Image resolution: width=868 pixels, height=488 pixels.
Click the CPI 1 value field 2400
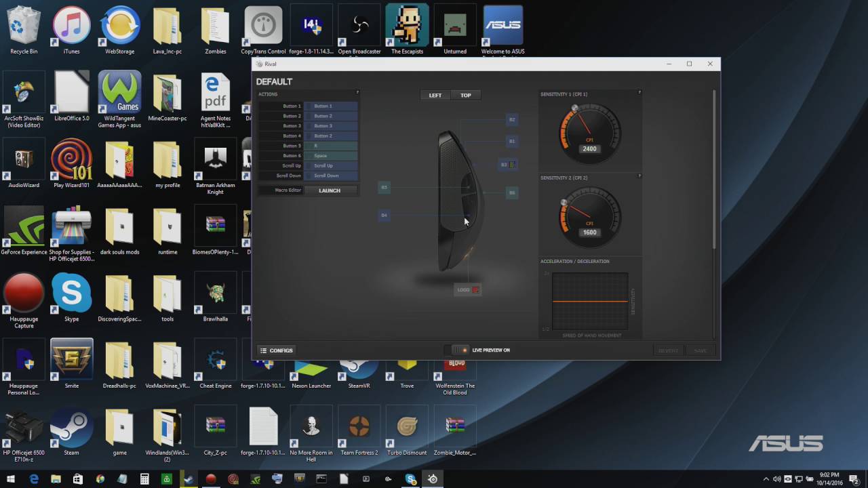(589, 148)
